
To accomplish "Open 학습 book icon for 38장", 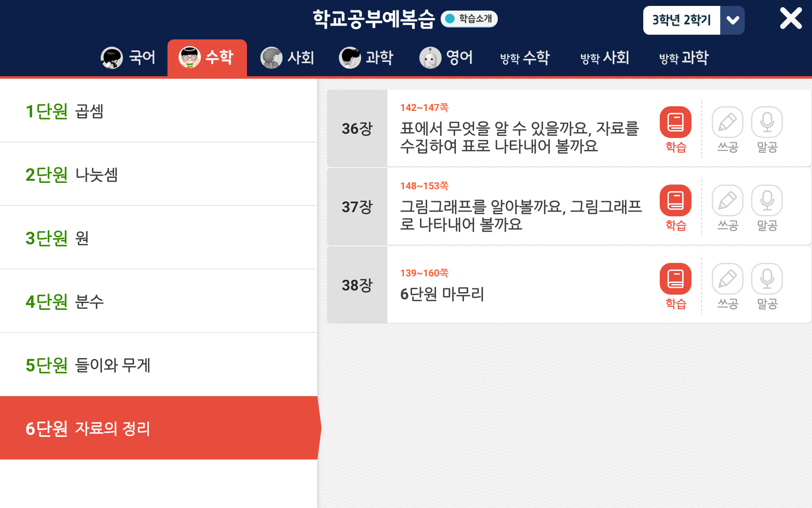I will click(675, 279).
